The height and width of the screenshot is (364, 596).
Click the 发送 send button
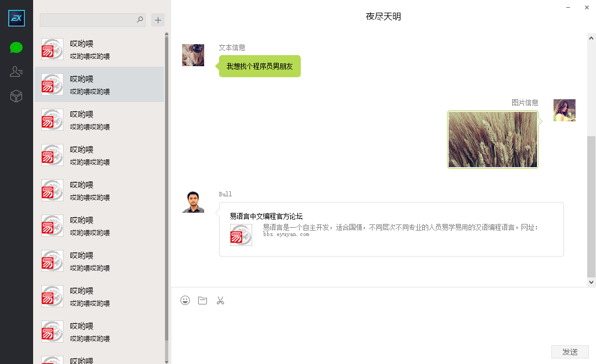point(570,352)
